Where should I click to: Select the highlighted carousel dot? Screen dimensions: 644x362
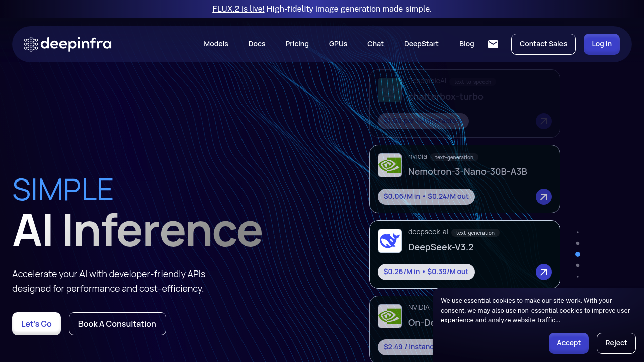coord(578,254)
